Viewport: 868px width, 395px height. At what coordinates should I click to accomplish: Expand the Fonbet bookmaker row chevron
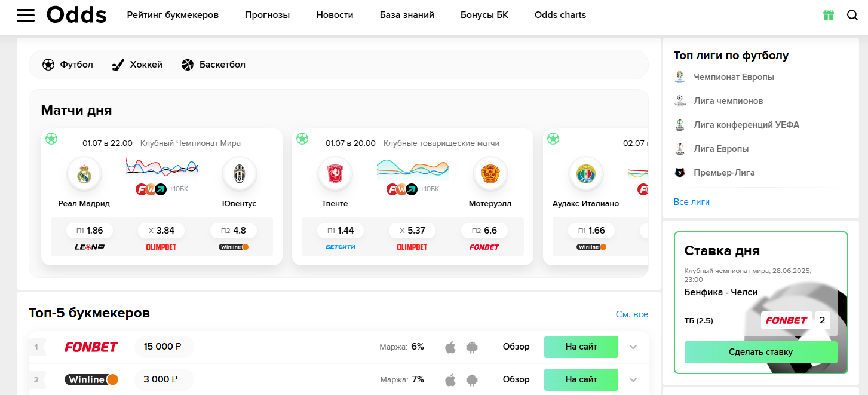pos(633,347)
